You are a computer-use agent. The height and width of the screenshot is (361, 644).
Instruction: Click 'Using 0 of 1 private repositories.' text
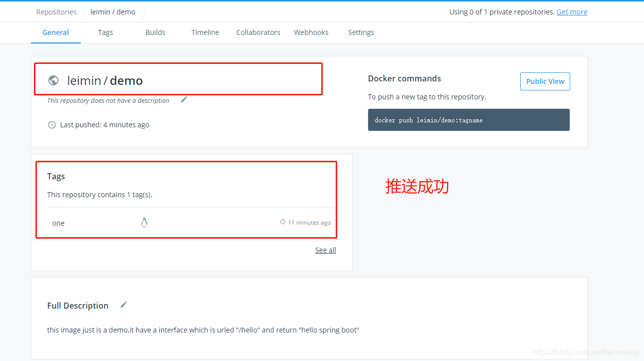tap(502, 12)
